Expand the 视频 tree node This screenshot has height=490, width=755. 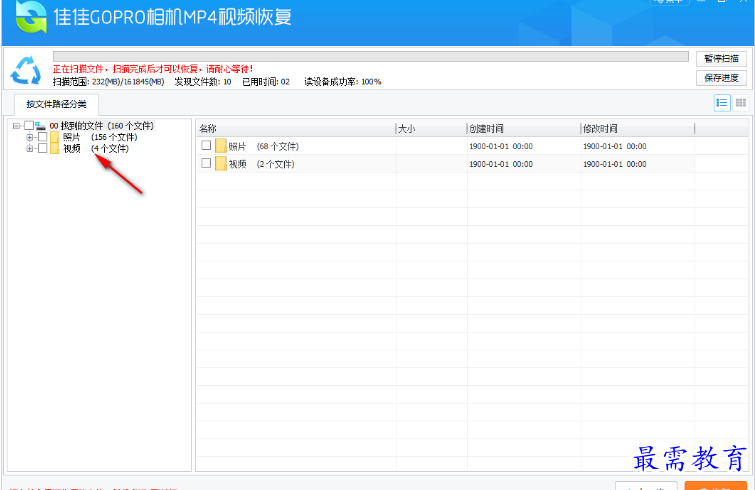coord(30,149)
